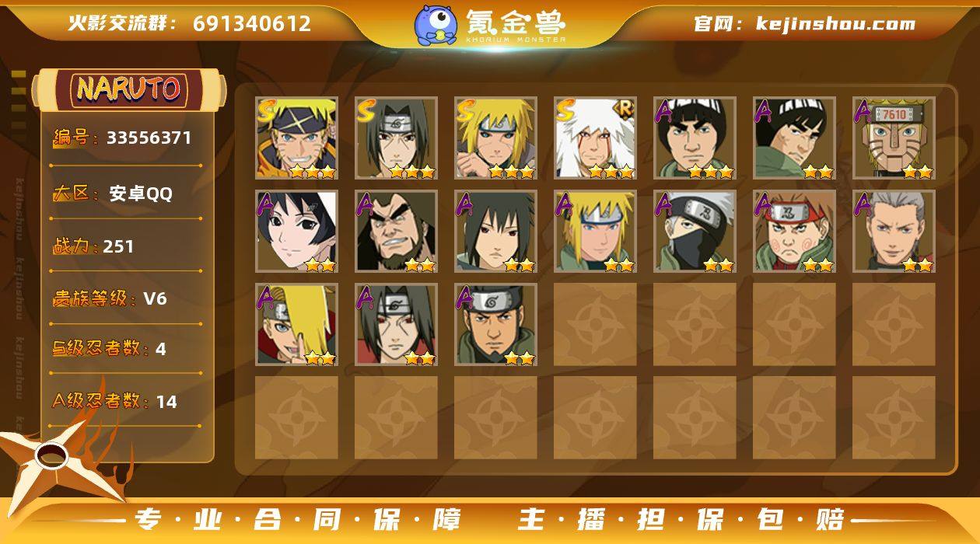
Task: Select the S-rank Naruto portrait
Action: pos(296,138)
